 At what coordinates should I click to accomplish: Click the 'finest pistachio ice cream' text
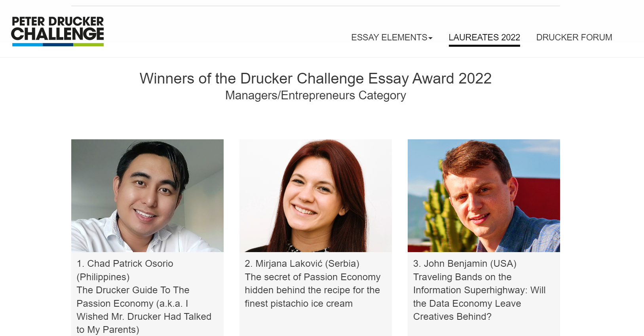(x=298, y=304)
